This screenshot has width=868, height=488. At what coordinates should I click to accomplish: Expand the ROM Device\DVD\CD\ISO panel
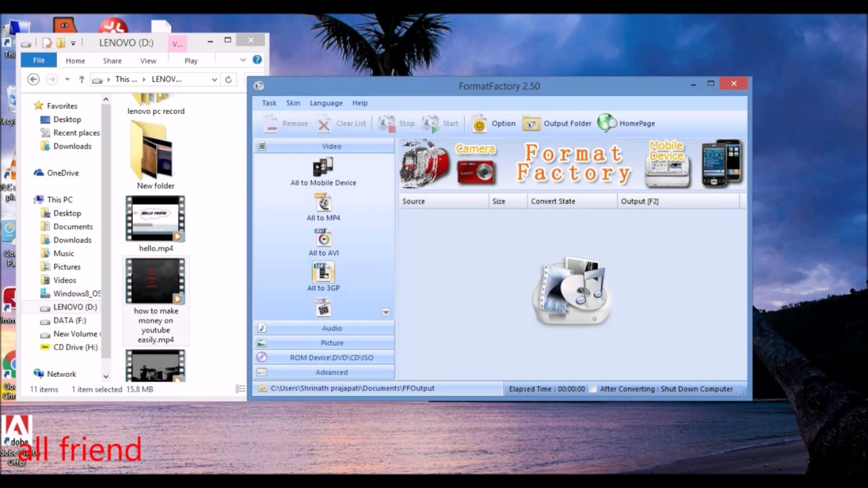[324, 358]
